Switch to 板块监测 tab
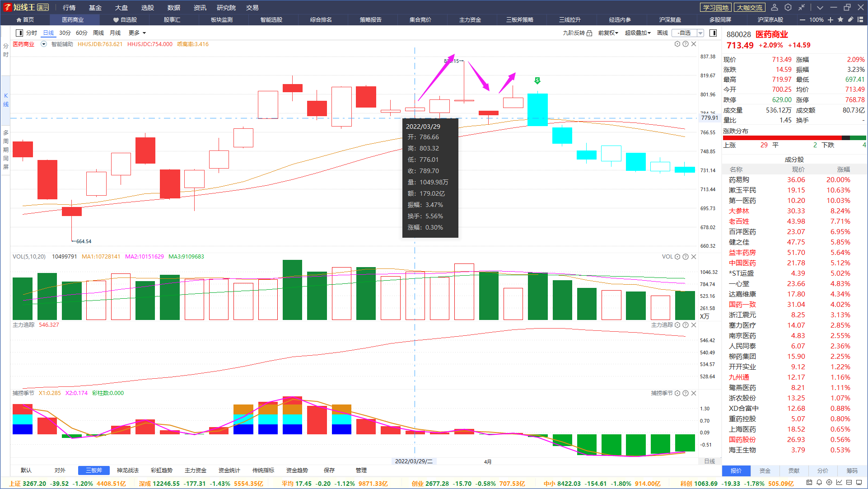Viewport: 868px width, 489px height. click(x=222, y=20)
